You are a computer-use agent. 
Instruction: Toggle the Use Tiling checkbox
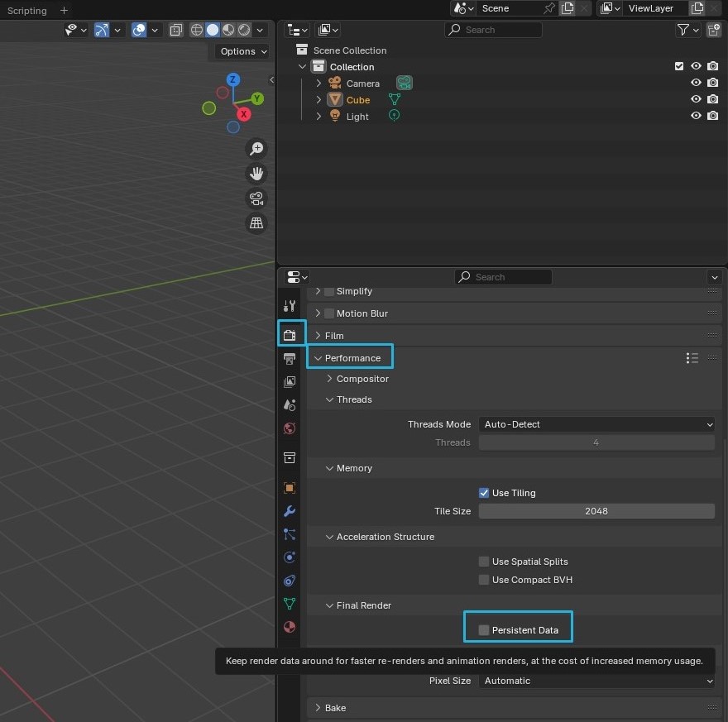[x=483, y=492]
